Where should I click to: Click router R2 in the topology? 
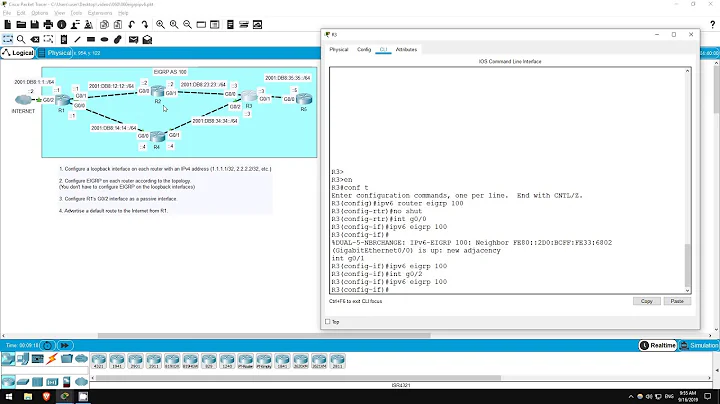pos(158,91)
